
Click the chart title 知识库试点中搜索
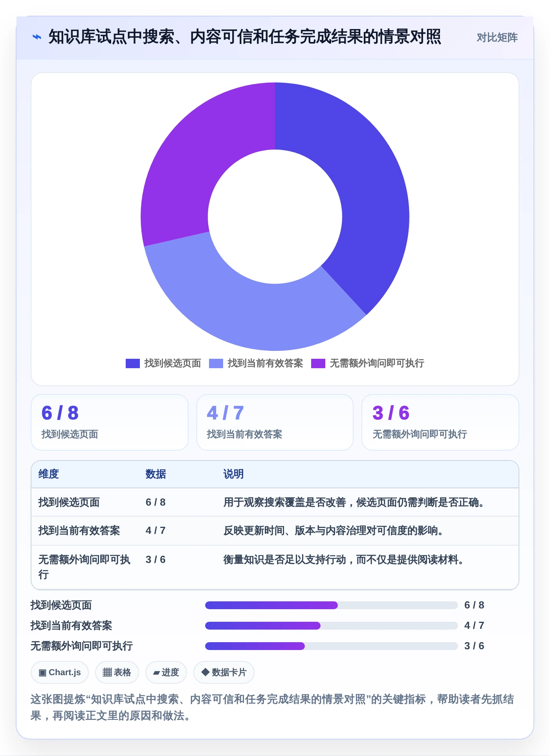[244, 37]
